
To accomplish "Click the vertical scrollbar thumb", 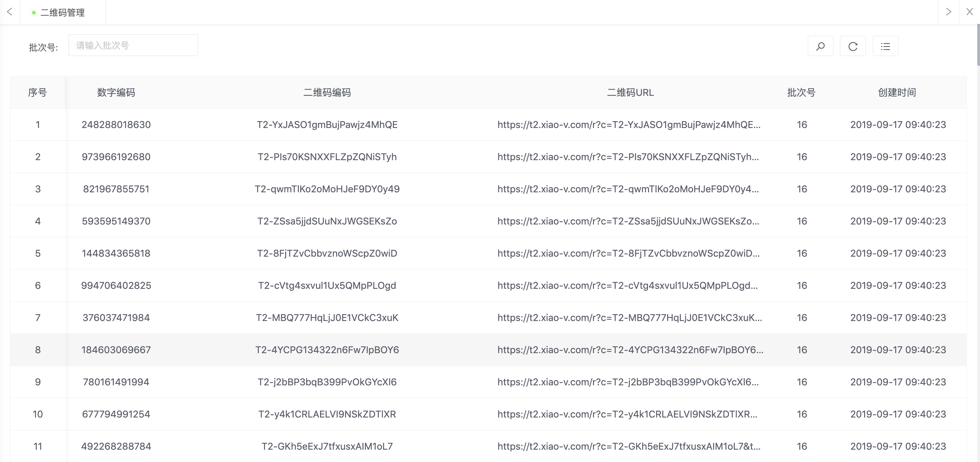I will [978, 45].
